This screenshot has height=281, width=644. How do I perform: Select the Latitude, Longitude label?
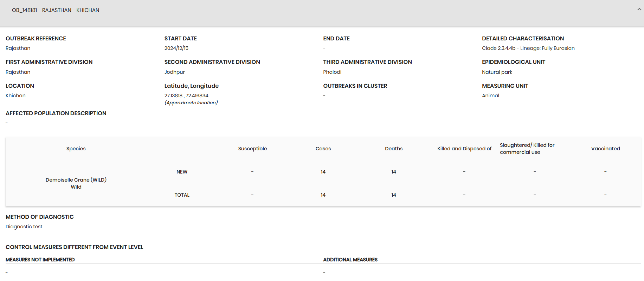[192, 86]
